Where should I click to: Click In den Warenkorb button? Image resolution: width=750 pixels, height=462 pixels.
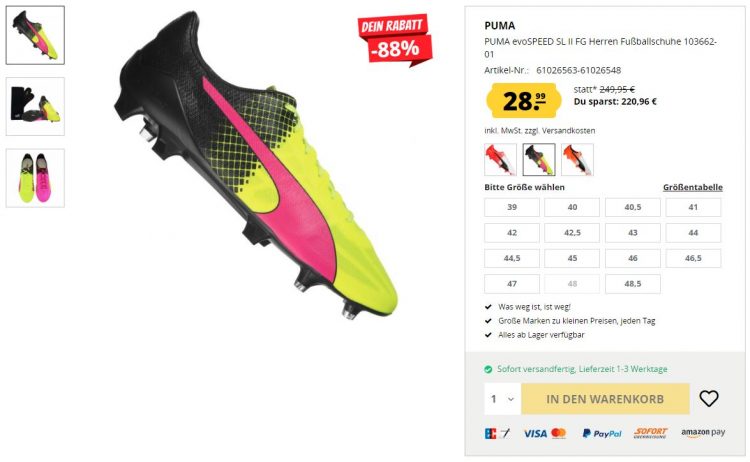(x=605, y=399)
